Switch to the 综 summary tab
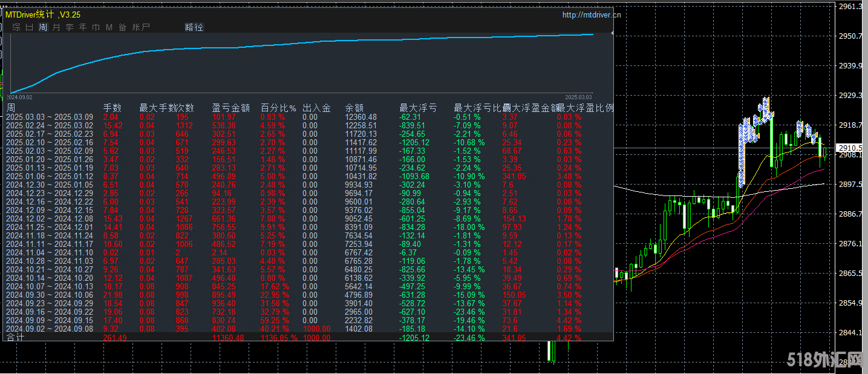This screenshot has width=868, height=374. click(x=16, y=27)
